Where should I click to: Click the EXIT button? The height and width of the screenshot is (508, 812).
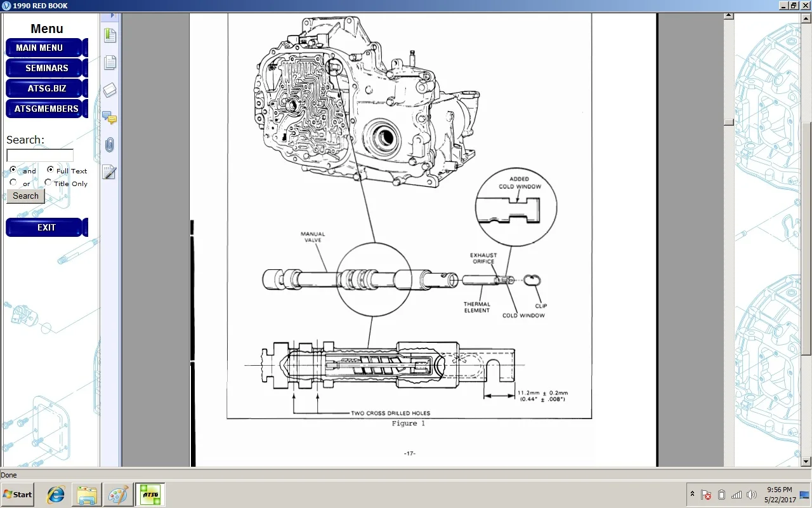pyautogui.click(x=44, y=227)
